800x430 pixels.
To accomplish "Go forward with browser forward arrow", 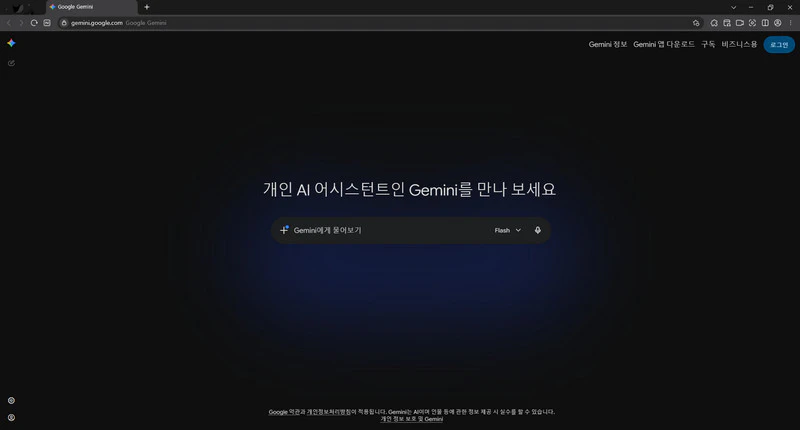I will (x=21, y=23).
